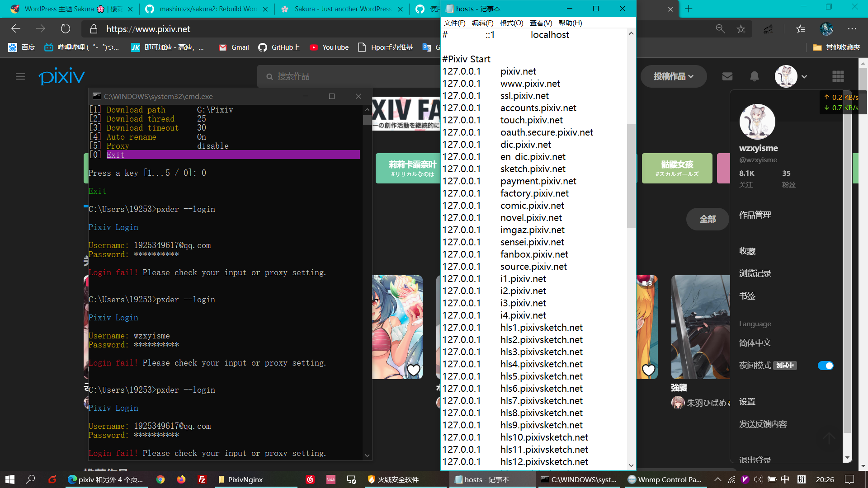
Task: Expand the 投稿作品 dropdown
Action: 673,76
